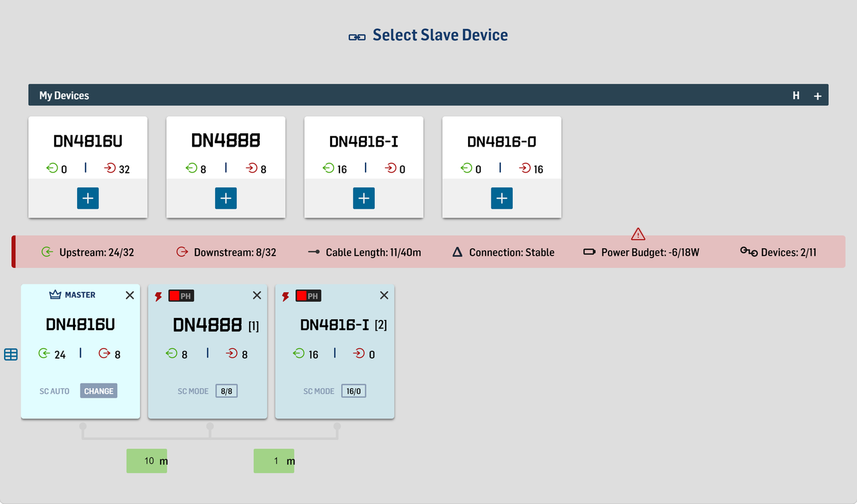The width and height of the screenshot is (857, 504).
Task: Click the Downstream 8/32 status icon
Action: pyautogui.click(x=181, y=252)
